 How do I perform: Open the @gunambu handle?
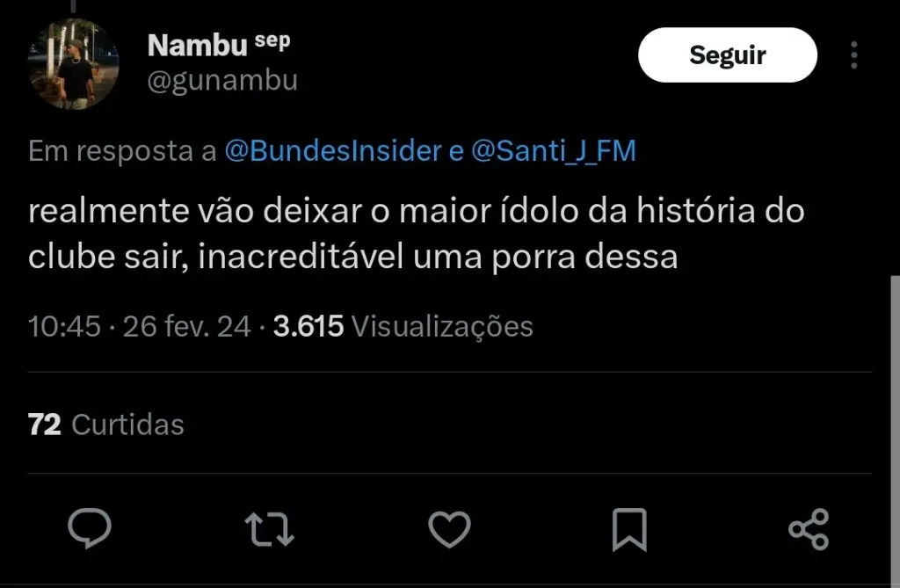[221, 81]
